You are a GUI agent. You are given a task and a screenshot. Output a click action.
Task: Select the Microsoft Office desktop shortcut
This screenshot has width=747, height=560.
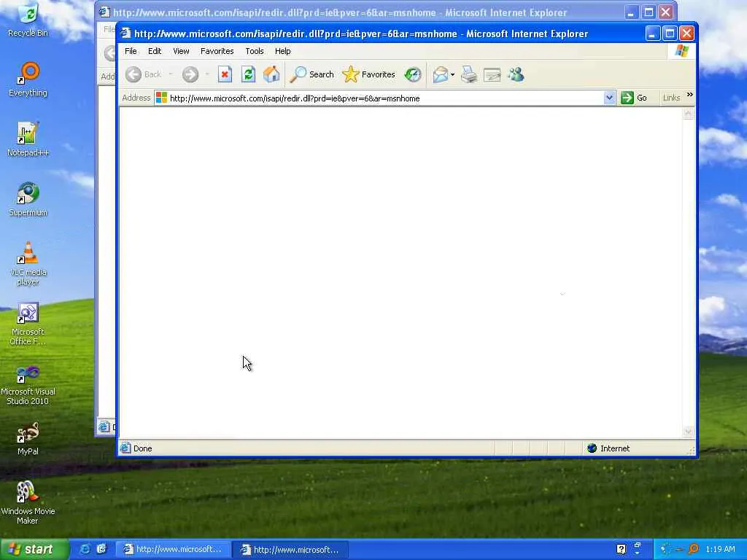[x=28, y=323]
